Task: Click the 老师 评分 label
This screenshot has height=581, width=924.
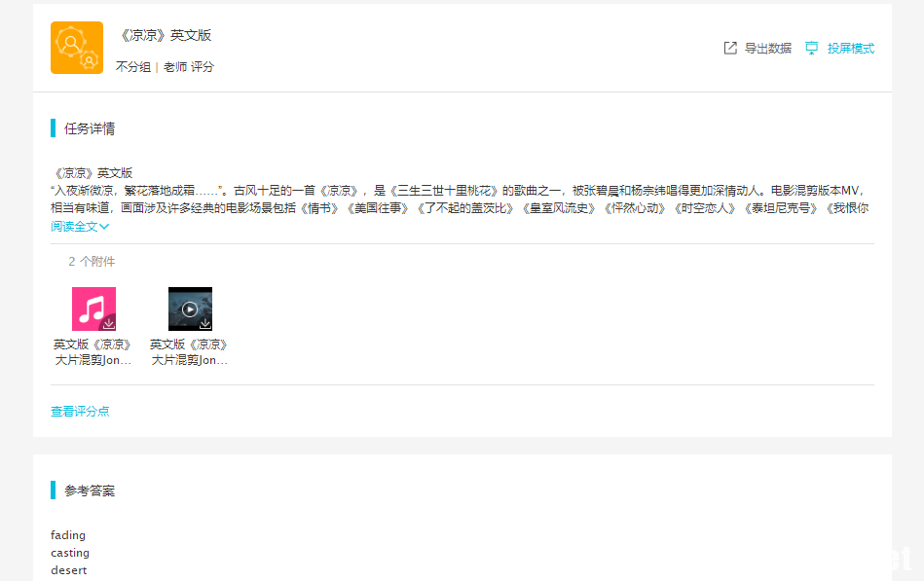Action: tap(188, 67)
